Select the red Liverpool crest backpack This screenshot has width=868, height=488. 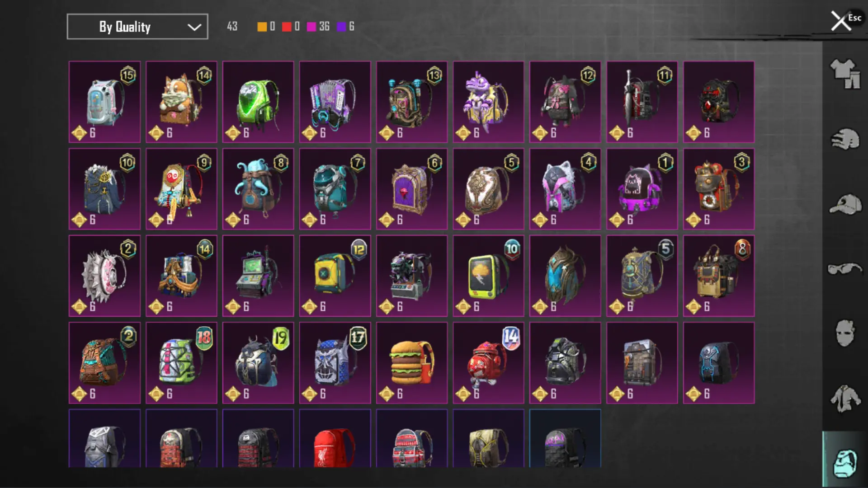click(x=335, y=439)
